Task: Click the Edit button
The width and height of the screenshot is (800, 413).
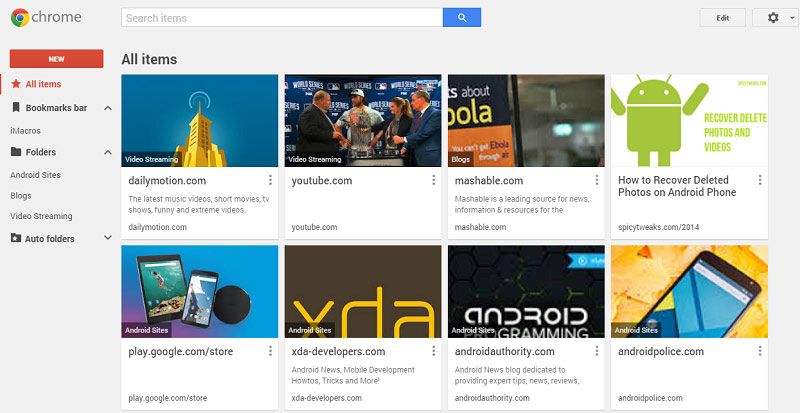Action: (x=722, y=18)
